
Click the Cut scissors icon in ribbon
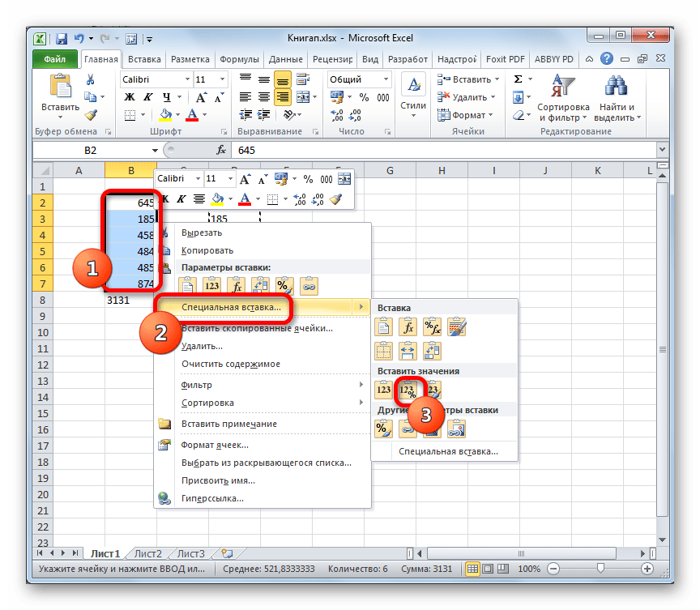(x=91, y=79)
